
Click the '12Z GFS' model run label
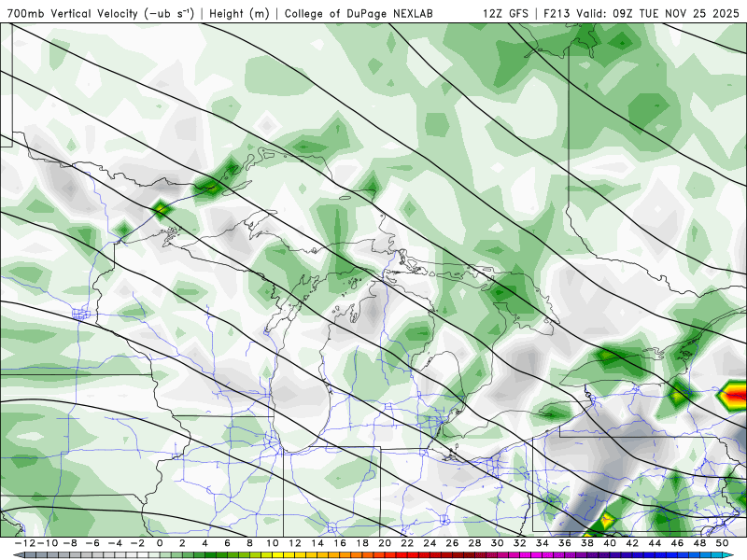click(x=505, y=13)
